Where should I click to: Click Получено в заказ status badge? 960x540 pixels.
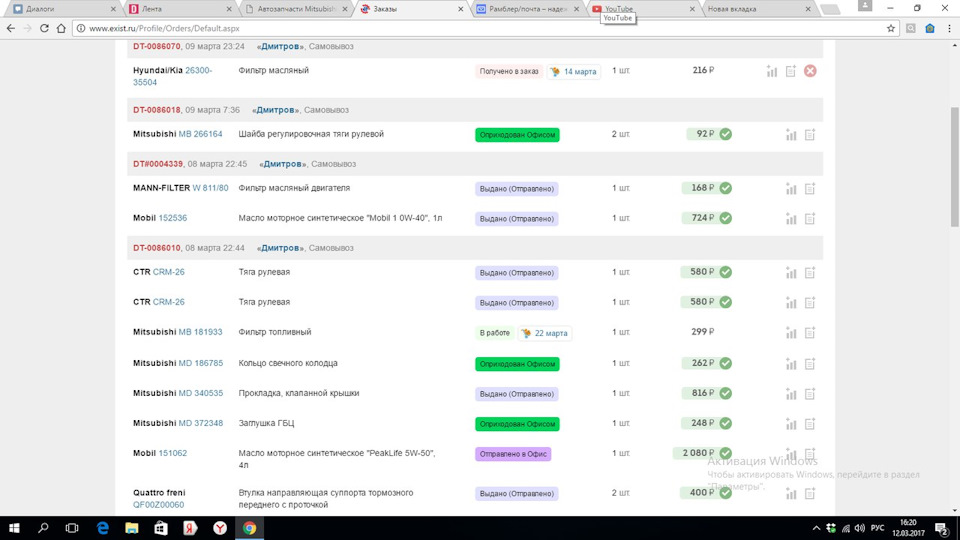click(x=509, y=72)
